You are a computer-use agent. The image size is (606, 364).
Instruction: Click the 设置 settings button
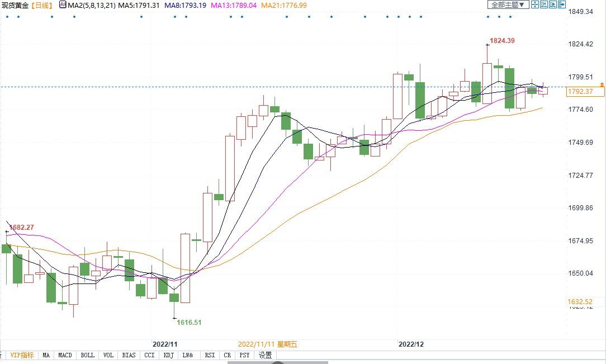point(265,355)
